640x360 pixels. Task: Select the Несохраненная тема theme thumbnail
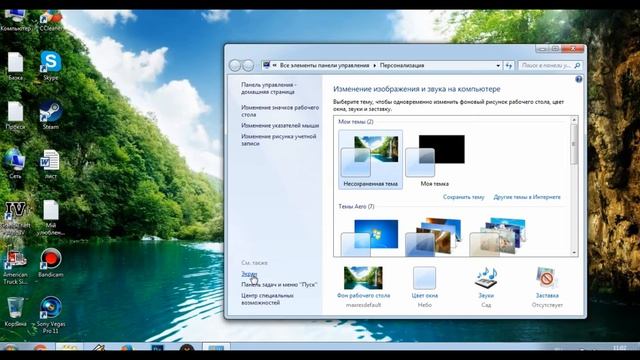pyautogui.click(x=370, y=160)
